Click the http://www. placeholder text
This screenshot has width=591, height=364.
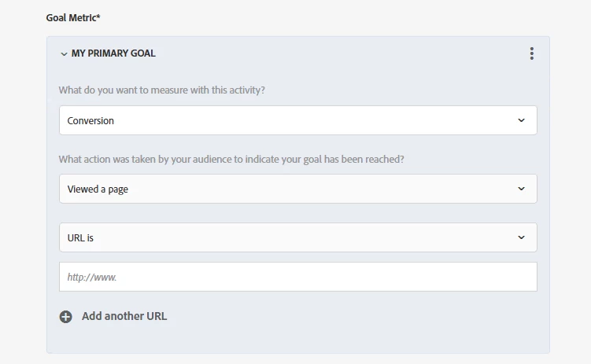pyautogui.click(x=93, y=278)
